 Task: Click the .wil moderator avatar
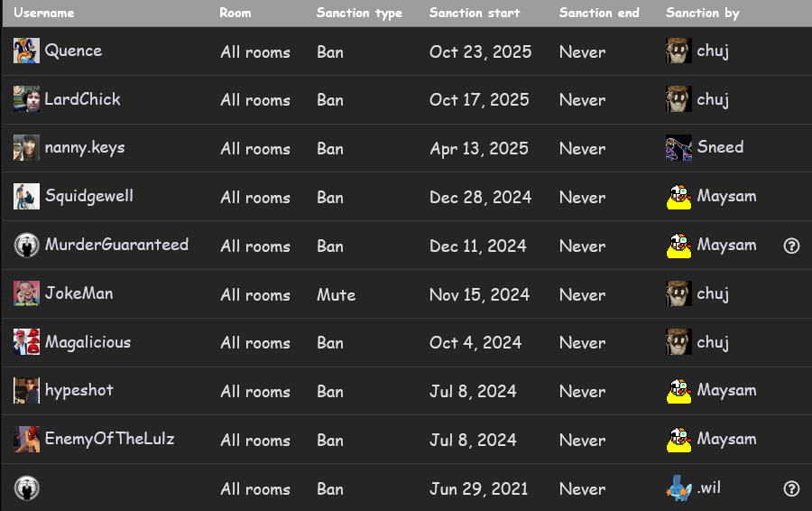coord(678,488)
